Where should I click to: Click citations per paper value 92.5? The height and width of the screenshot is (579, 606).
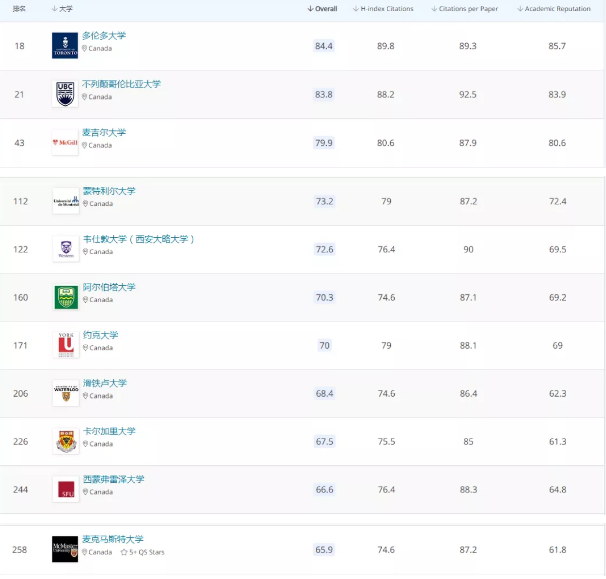click(x=468, y=94)
